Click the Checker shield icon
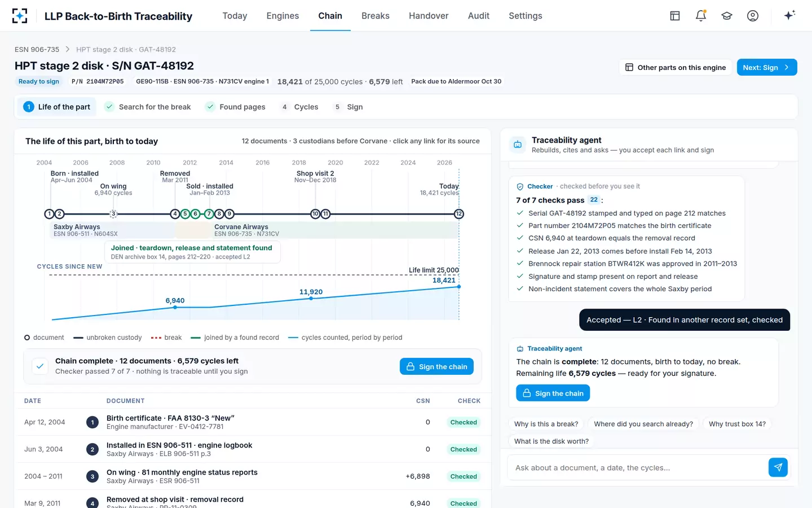 coord(520,186)
